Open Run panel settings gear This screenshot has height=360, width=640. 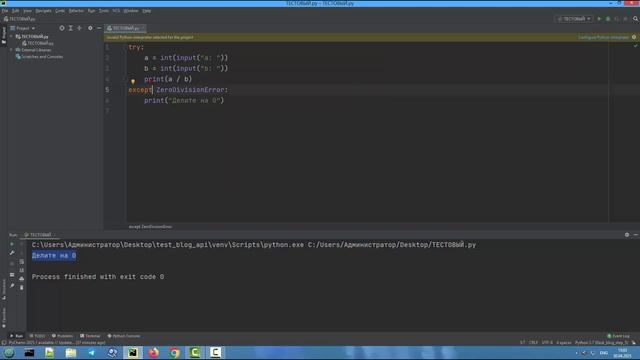coord(627,235)
